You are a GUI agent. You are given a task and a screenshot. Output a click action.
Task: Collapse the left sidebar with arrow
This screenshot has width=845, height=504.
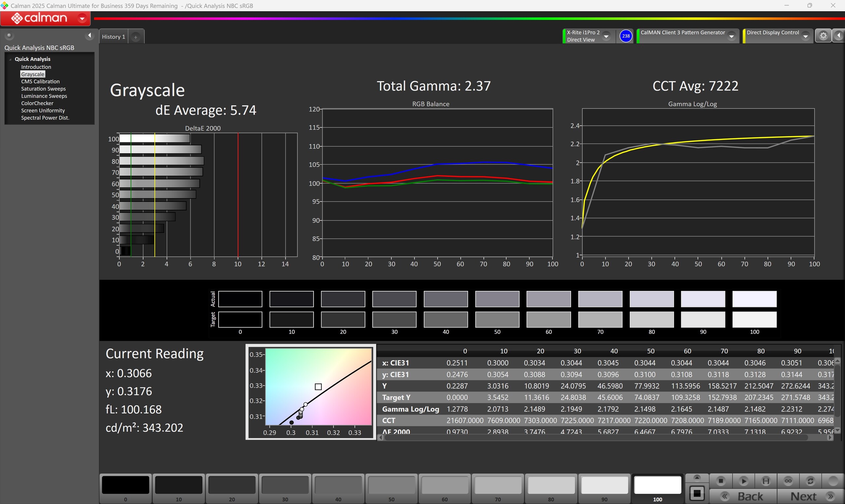(89, 35)
